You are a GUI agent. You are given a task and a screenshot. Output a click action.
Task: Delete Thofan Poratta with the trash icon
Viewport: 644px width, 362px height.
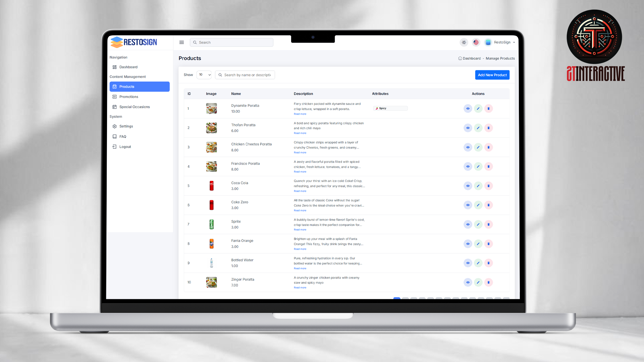[488, 128]
